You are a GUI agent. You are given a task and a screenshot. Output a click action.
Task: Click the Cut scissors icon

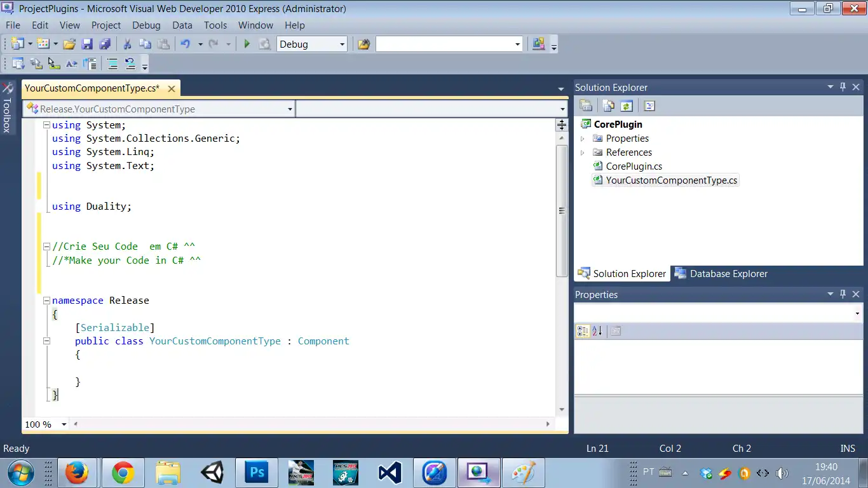[x=127, y=44]
